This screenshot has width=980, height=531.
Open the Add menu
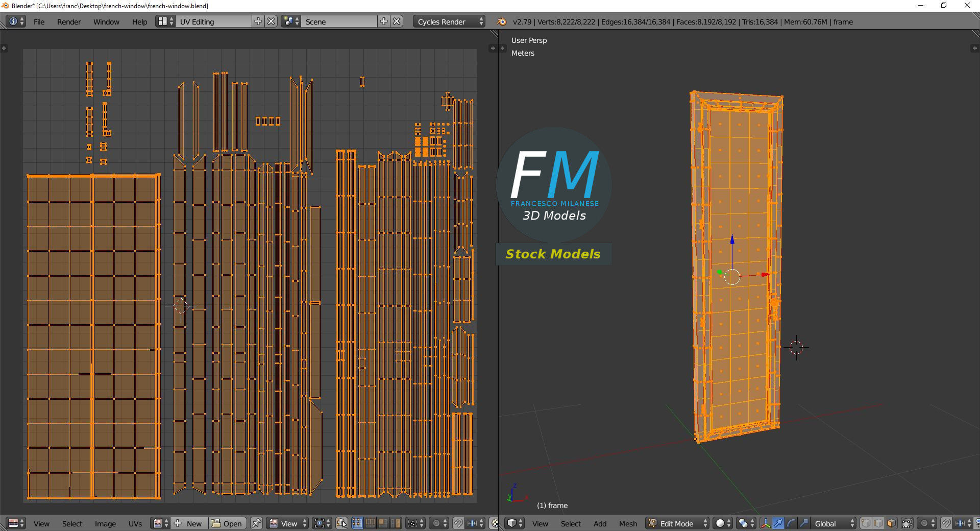(x=600, y=523)
